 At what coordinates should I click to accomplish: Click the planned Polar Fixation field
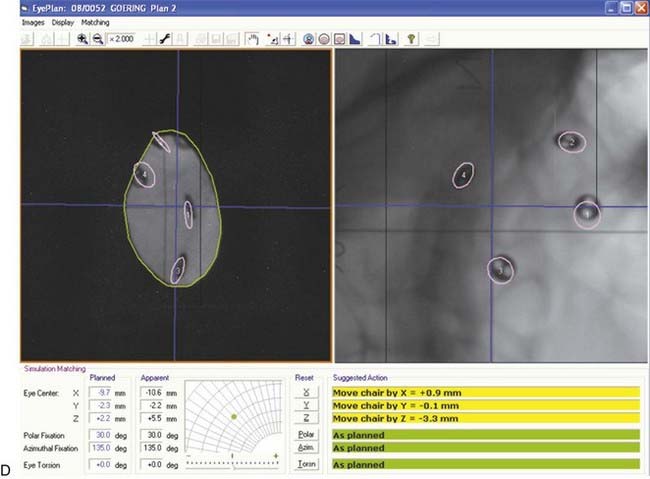[x=102, y=436]
